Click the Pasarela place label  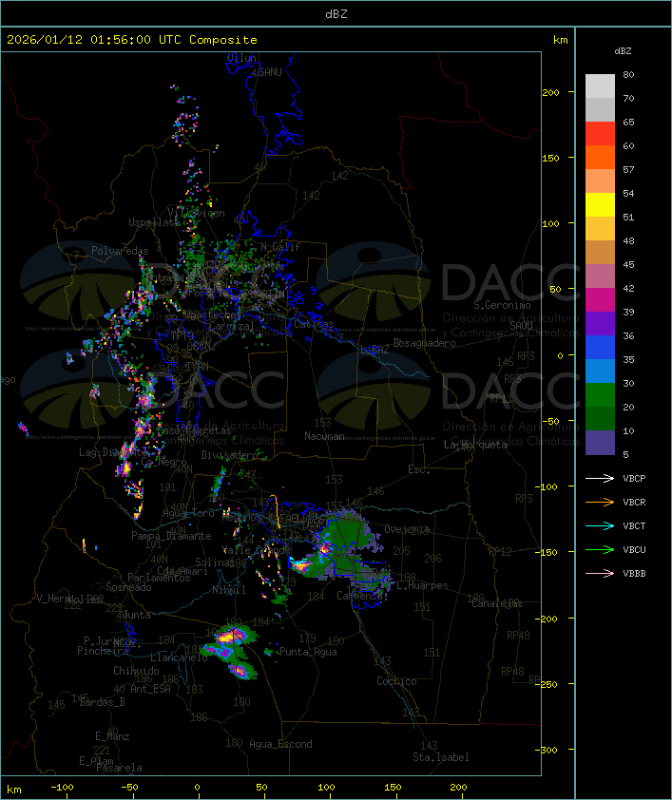point(119,768)
